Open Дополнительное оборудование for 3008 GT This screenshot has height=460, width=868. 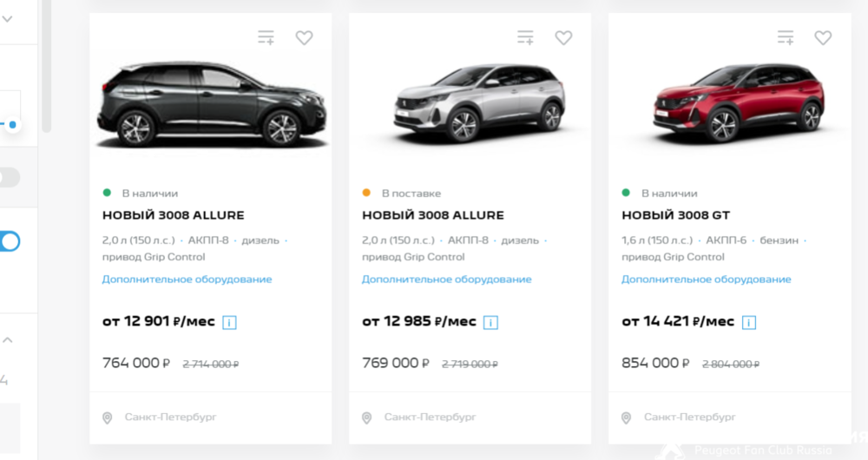pos(706,279)
